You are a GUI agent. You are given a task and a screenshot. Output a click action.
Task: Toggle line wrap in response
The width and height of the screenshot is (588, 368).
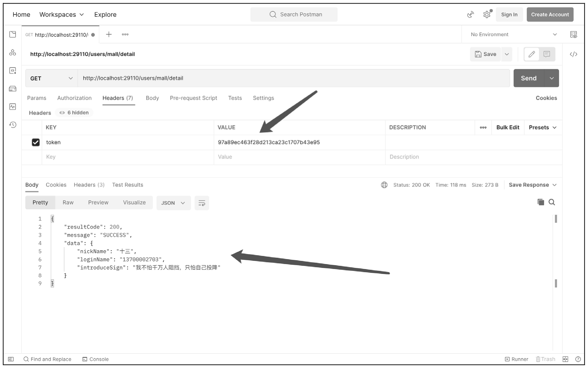click(x=202, y=203)
